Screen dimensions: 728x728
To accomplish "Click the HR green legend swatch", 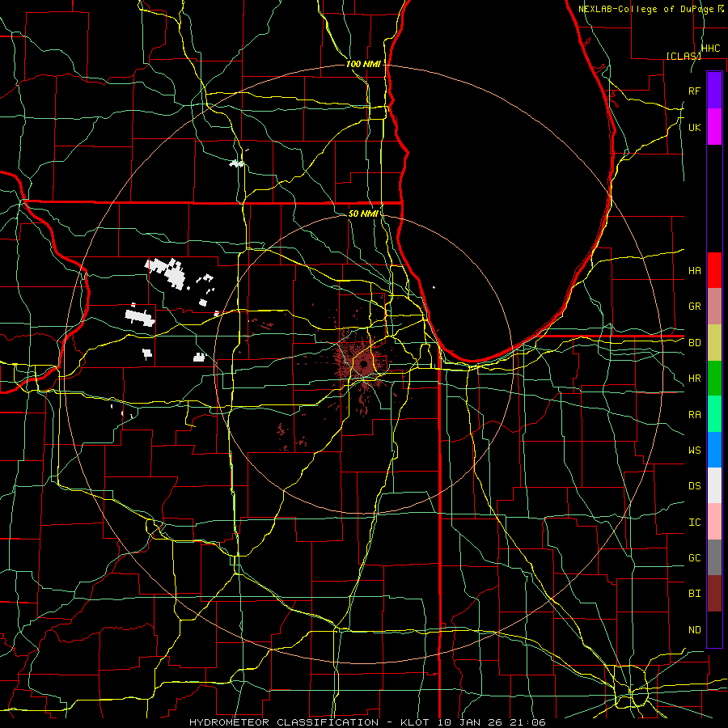I will (714, 378).
